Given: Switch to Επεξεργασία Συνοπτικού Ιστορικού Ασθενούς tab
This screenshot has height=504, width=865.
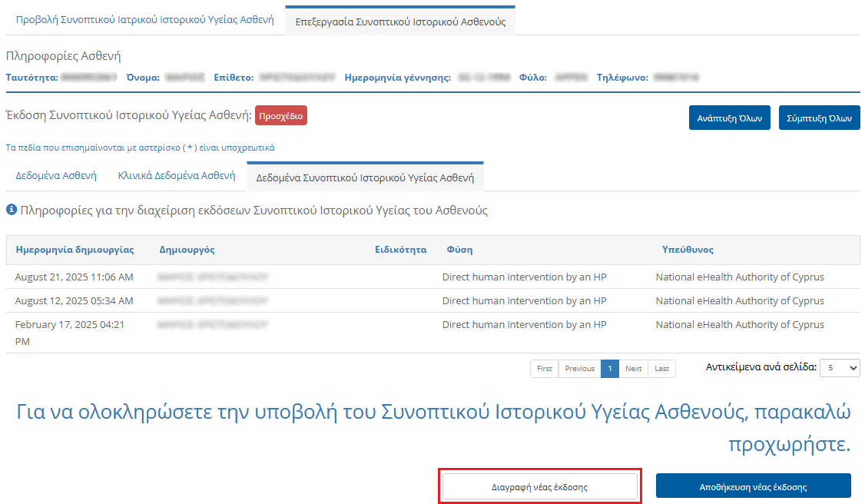Looking at the screenshot, I should click(x=400, y=22).
